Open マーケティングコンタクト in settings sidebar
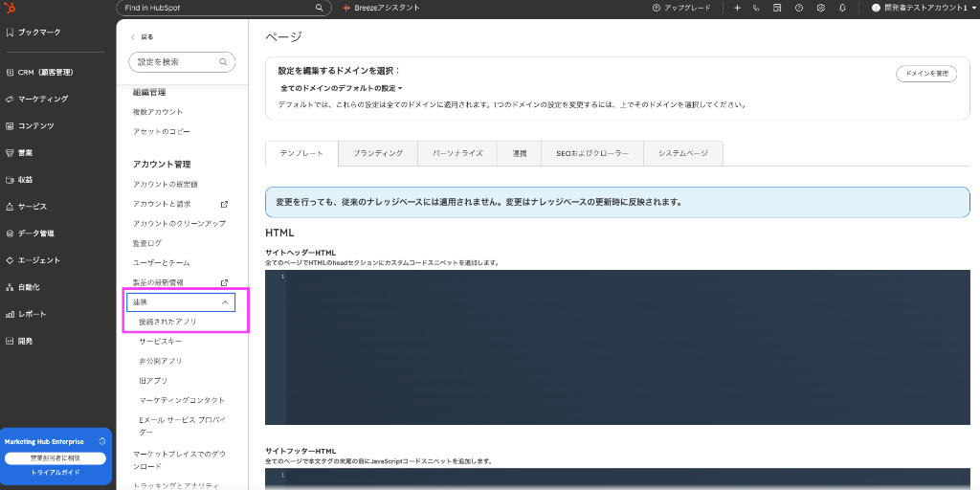Image resolution: width=980 pixels, height=490 pixels. [182, 400]
